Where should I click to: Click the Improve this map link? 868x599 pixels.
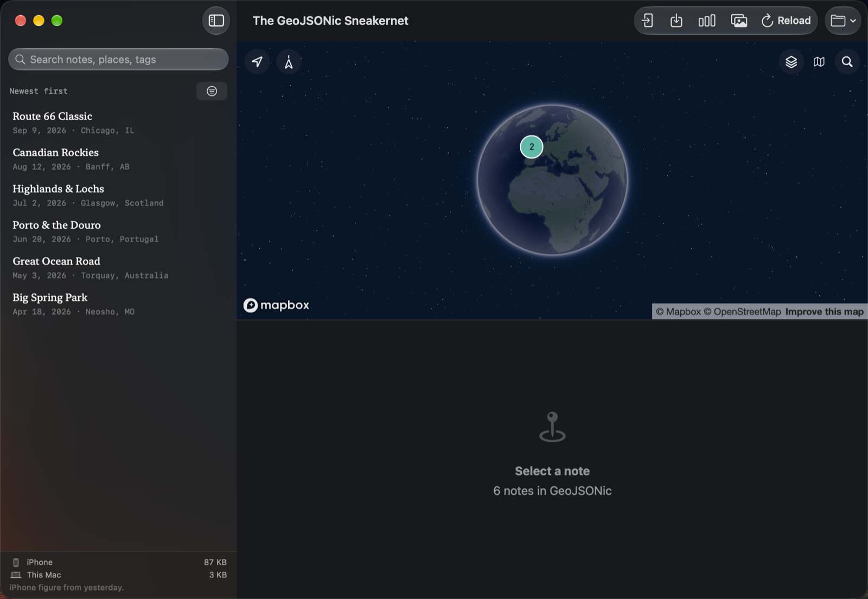(x=824, y=312)
